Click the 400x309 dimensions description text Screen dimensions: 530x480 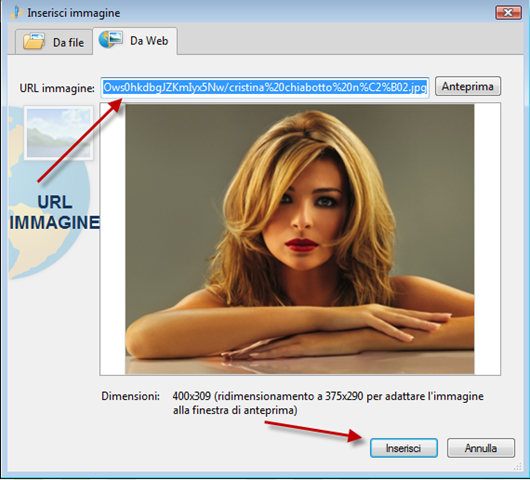click(x=328, y=403)
